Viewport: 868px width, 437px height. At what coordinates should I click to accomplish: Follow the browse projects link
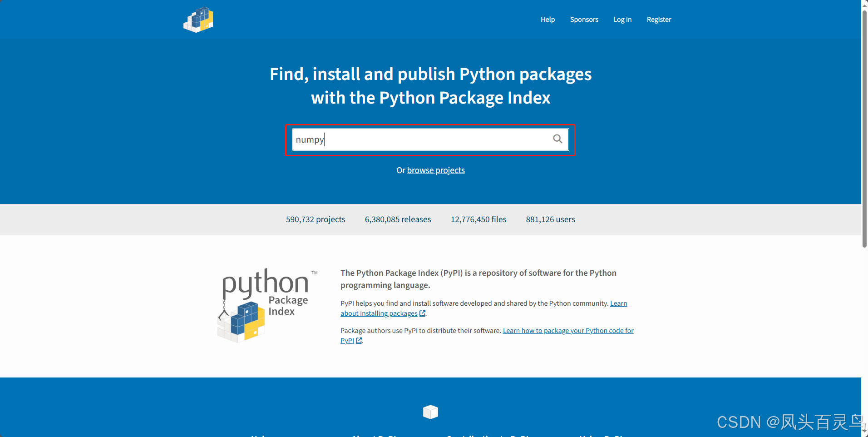[x=436, y=170]
